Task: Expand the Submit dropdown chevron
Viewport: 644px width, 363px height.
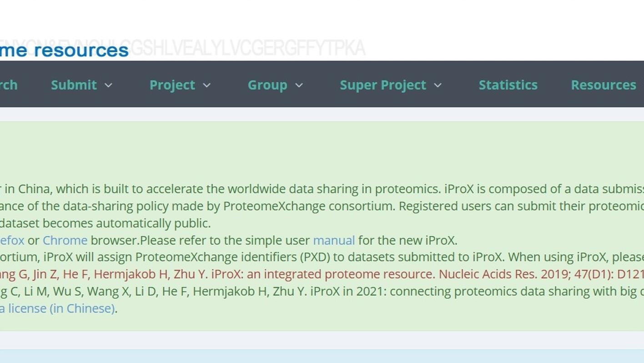Action: click(108, 85)
